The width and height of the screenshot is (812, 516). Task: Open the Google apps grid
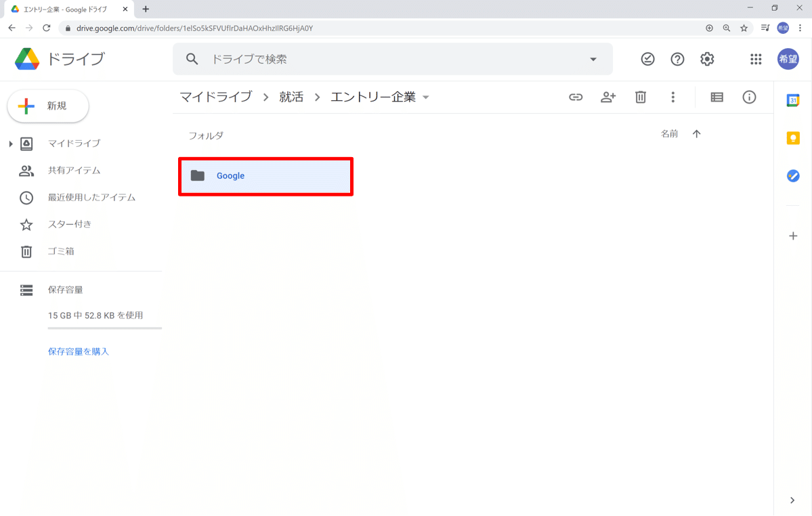pyautogui.click(x=755, y=59)
